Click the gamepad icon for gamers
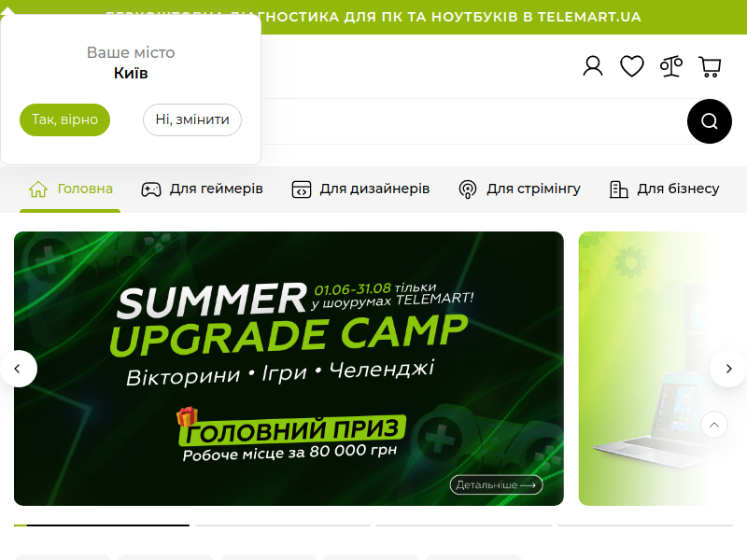 [151, 189]
